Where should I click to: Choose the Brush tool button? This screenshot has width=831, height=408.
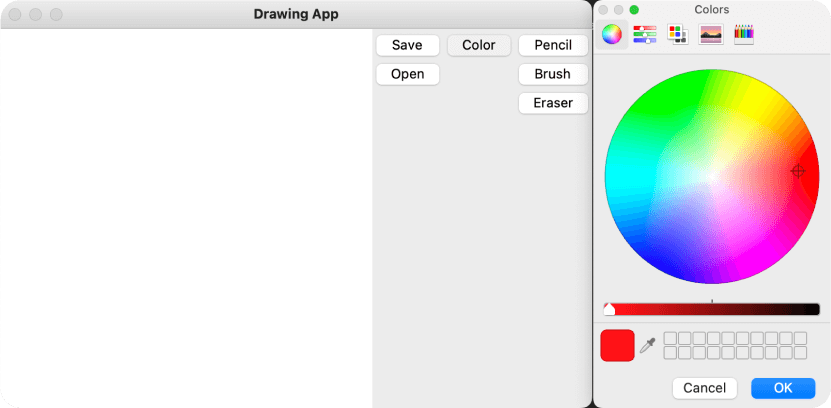[553, 74]
